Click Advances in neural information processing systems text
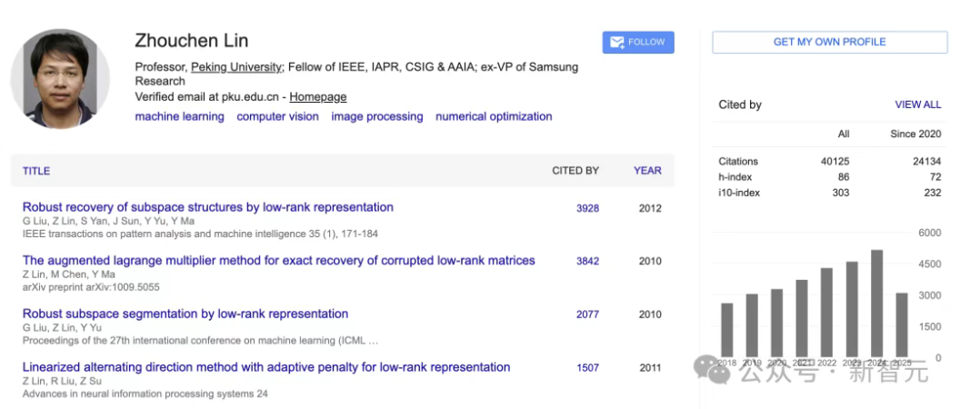The width and height of the screenshot is (980, 409). 145,394
